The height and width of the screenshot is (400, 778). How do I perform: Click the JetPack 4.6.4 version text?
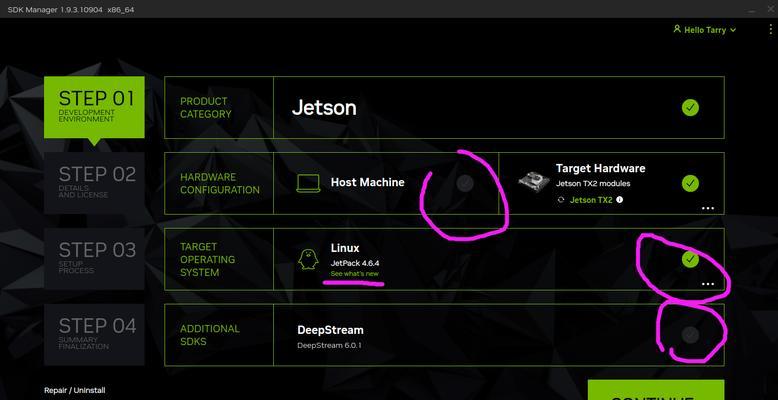(355, 263)
